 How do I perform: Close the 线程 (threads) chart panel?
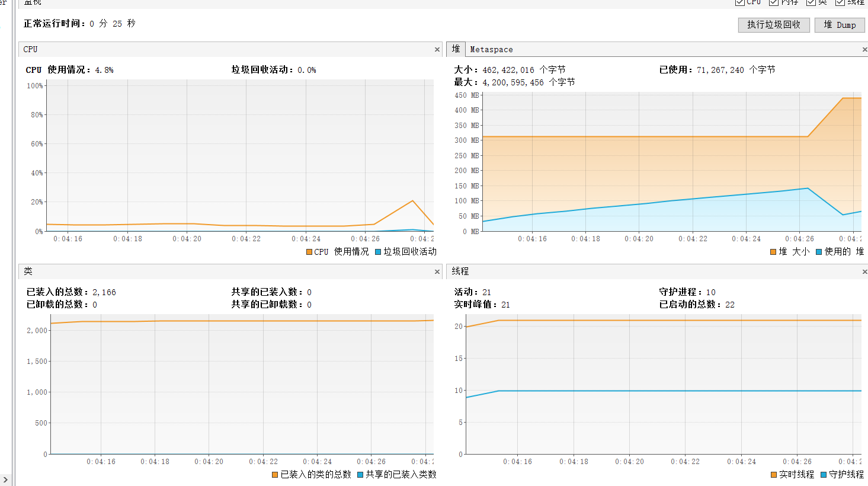(864, 272)
